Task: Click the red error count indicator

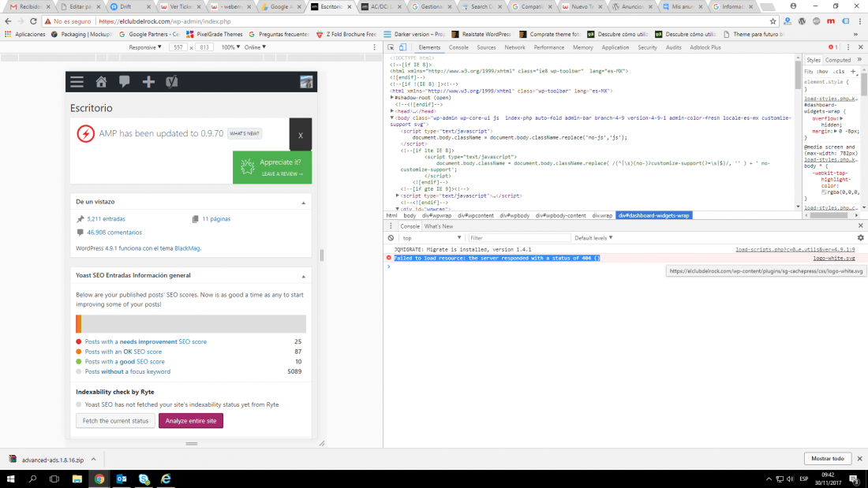Action: click(x=833, y=47)
